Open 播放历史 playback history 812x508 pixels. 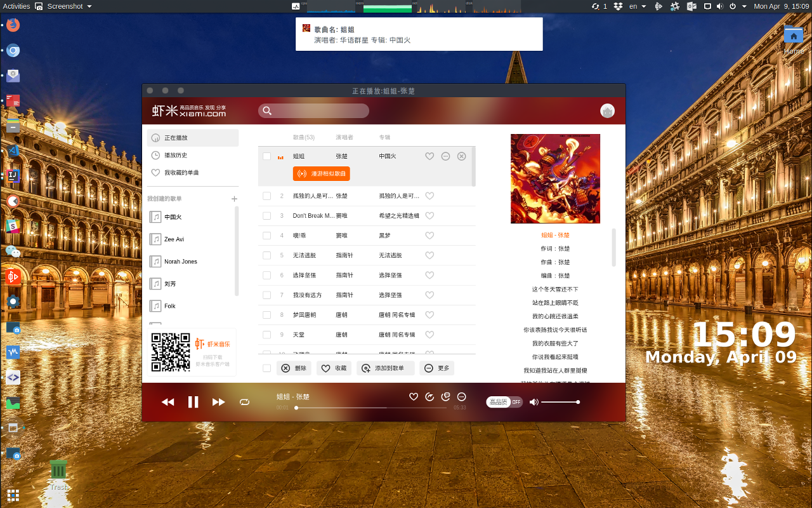193,155
